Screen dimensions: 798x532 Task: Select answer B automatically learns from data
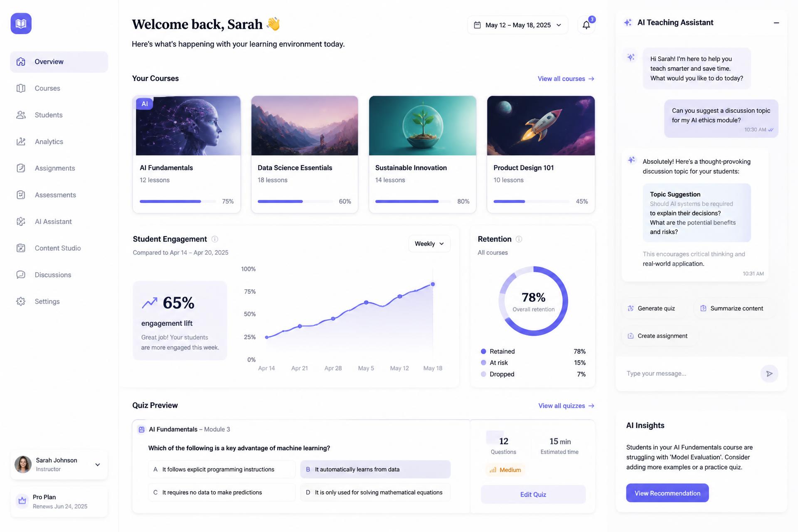pyautogui.click(x=375, y=469)
